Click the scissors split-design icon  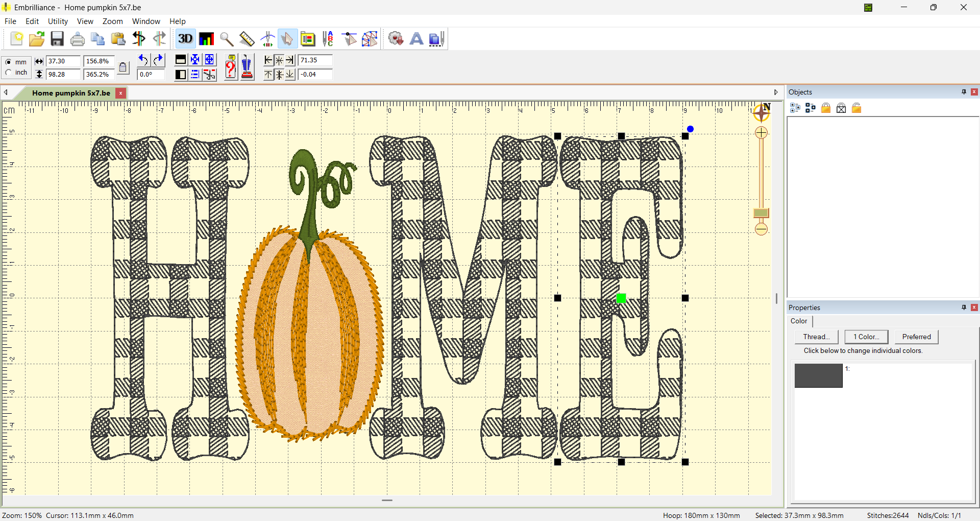coord(210,75)
